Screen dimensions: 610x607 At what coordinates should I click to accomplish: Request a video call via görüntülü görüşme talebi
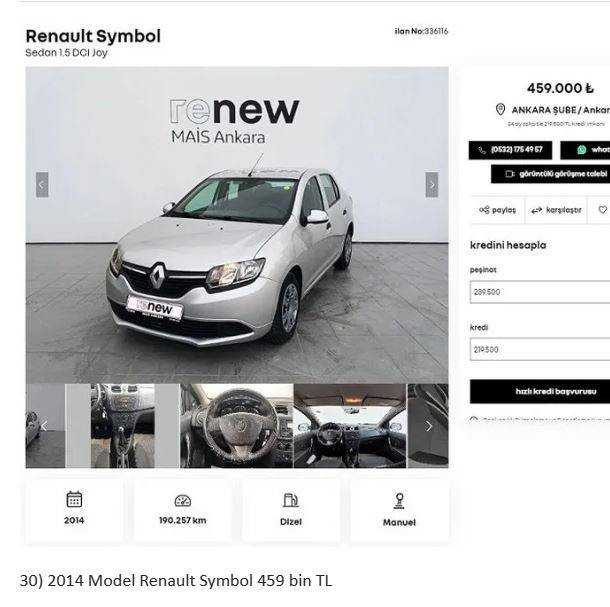(x=550, y=174)
